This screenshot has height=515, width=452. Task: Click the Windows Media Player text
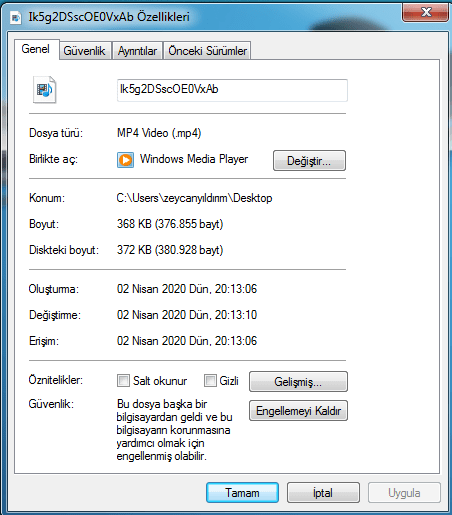pos(194,159)
